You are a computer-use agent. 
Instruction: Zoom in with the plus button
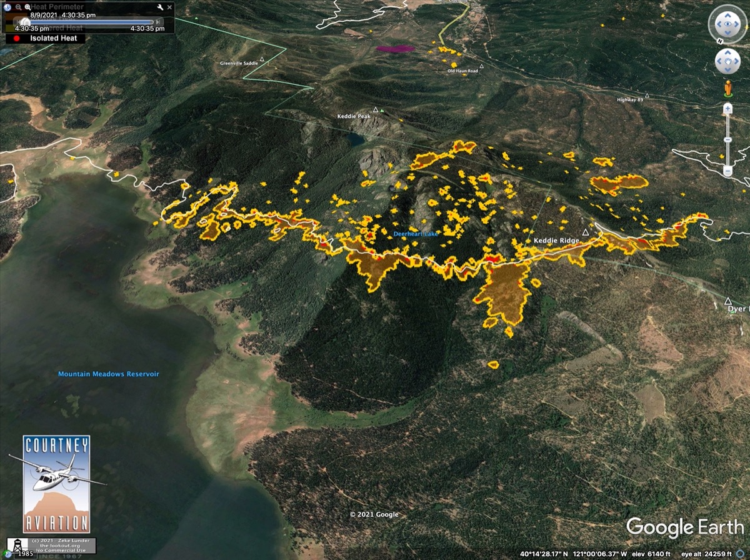point(727,109)
